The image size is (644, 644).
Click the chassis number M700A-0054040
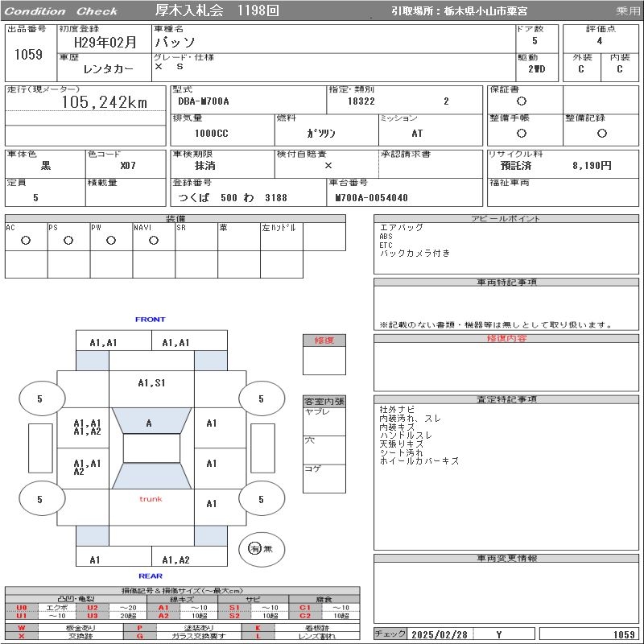coord(371,197)
